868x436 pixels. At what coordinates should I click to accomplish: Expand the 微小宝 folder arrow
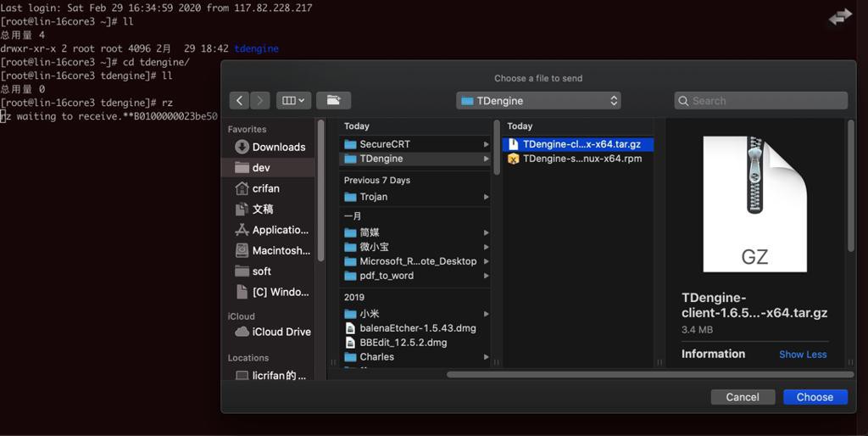(486, 247)
